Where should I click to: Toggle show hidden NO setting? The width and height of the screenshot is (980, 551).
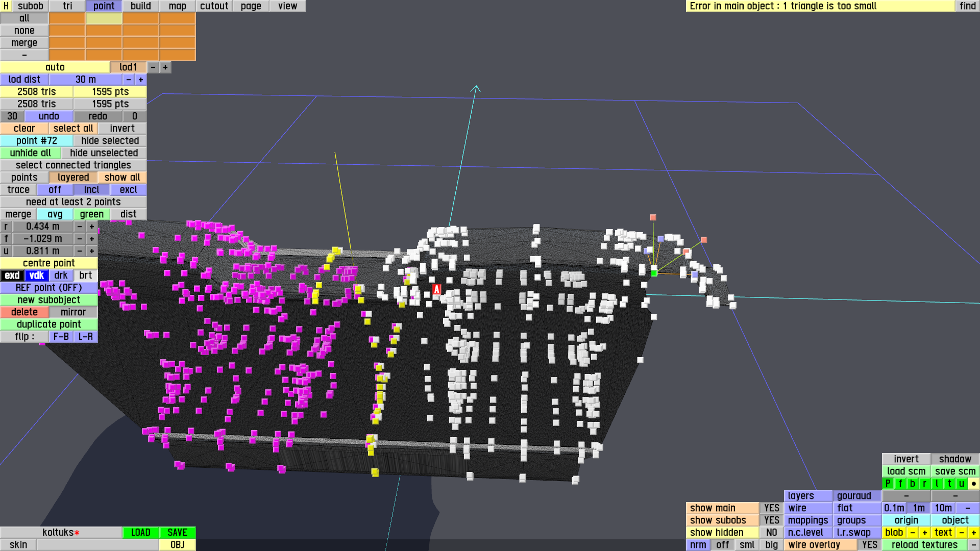[771, 533]
